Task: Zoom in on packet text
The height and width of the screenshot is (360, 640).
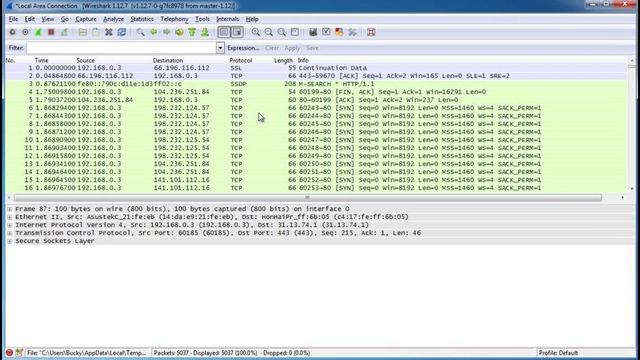Action: tap(256, 32)
